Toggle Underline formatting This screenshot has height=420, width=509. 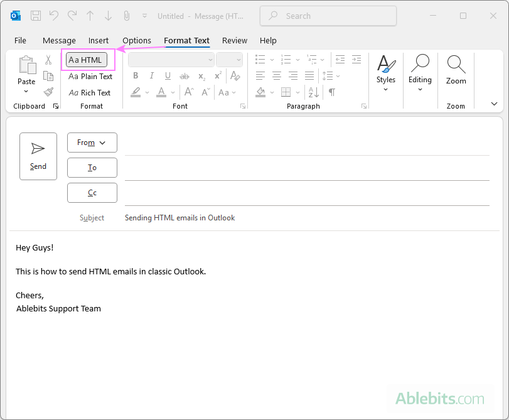tap(168, 76)
